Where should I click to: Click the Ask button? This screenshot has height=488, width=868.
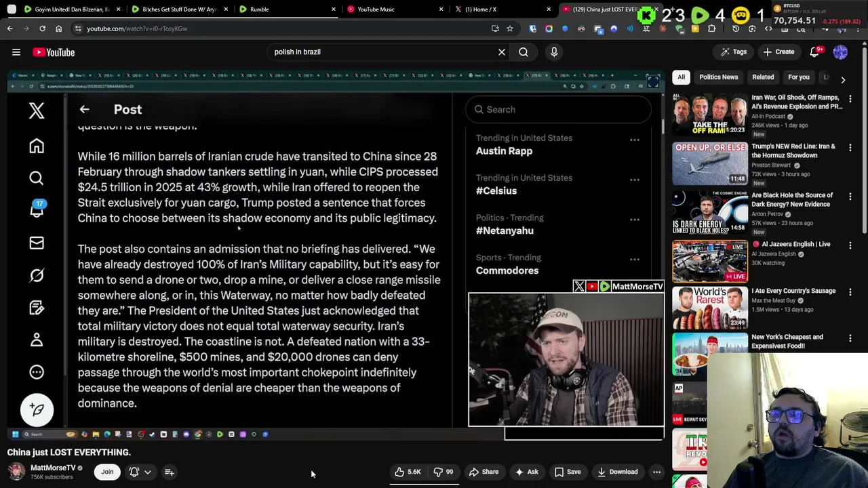click(x=528, y=472)
